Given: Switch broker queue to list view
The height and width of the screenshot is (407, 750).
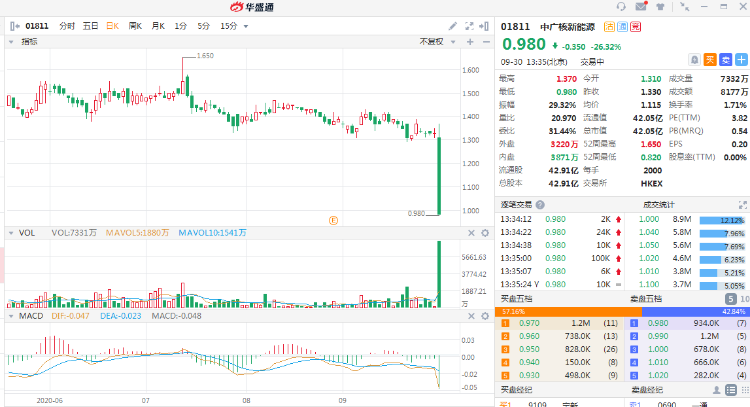Looking at the screenshot, I should 731,390.
